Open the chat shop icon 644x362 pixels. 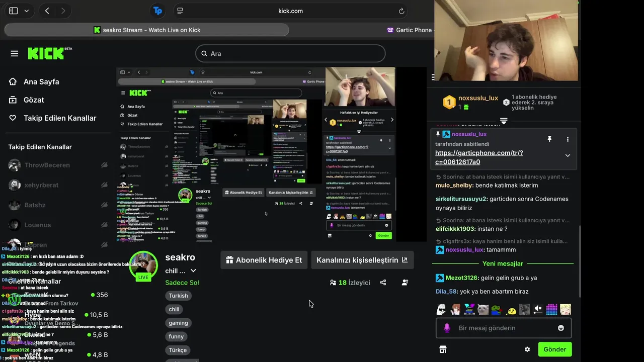coord(443,349)
